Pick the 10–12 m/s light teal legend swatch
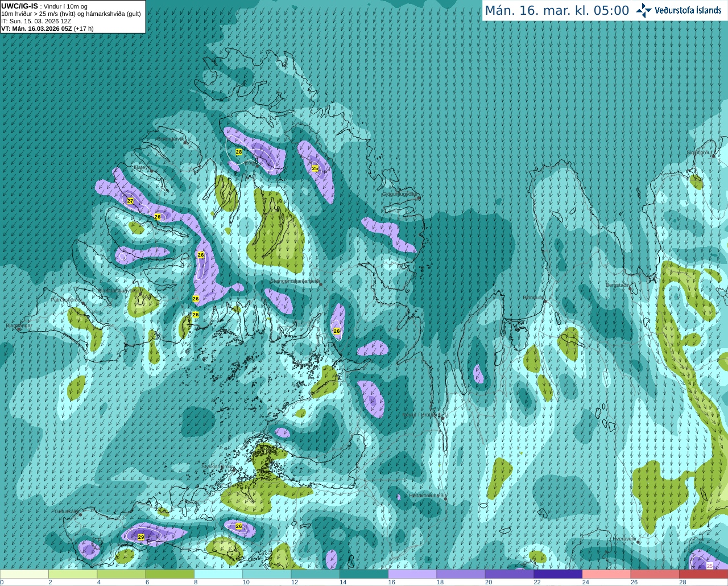 (267, 574)
